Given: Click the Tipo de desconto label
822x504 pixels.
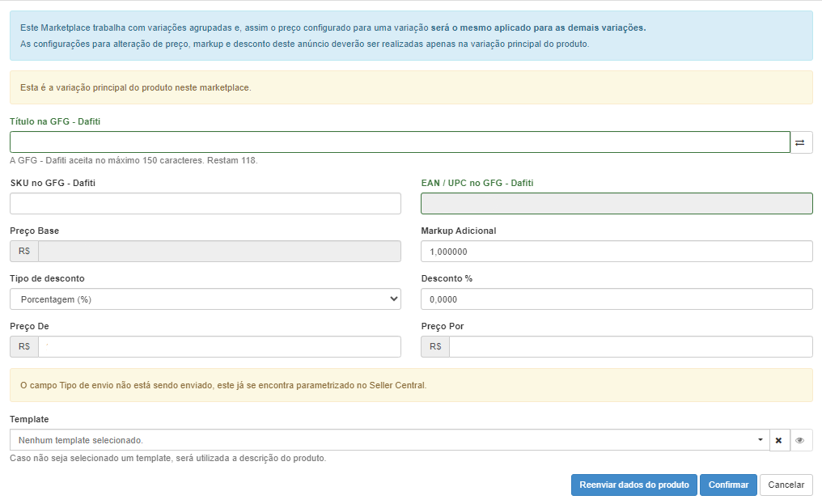Looking at the screenshot, I should 47,278.
